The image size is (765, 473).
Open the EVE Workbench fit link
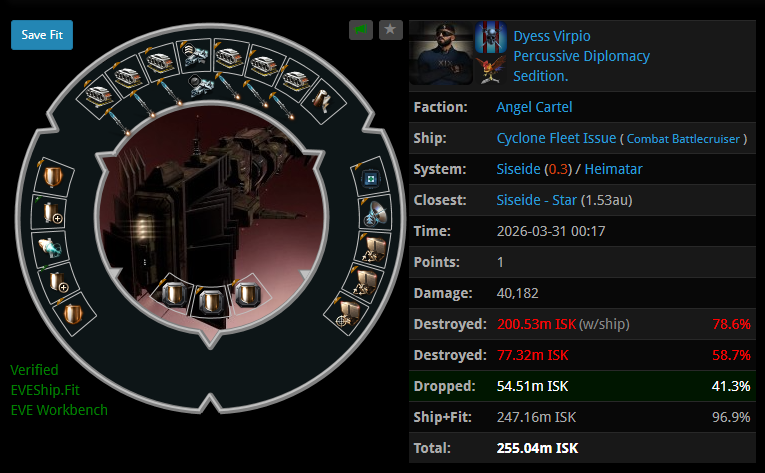(x=59, y=410)
